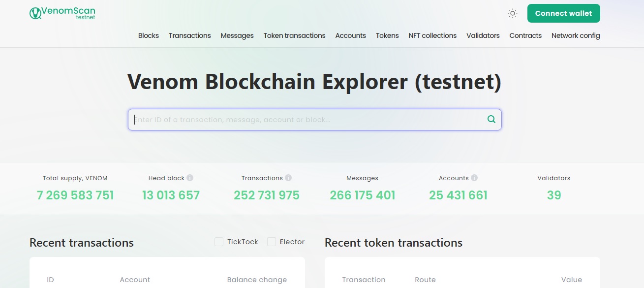Open the Tokens nav item
The image size is (644, 288).
tap(387, 35)
